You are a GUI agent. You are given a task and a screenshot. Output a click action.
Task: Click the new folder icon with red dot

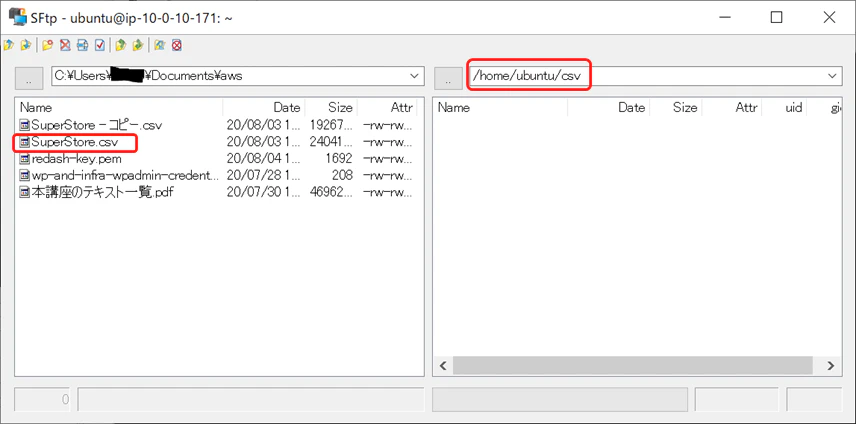(x=47, y=45)
